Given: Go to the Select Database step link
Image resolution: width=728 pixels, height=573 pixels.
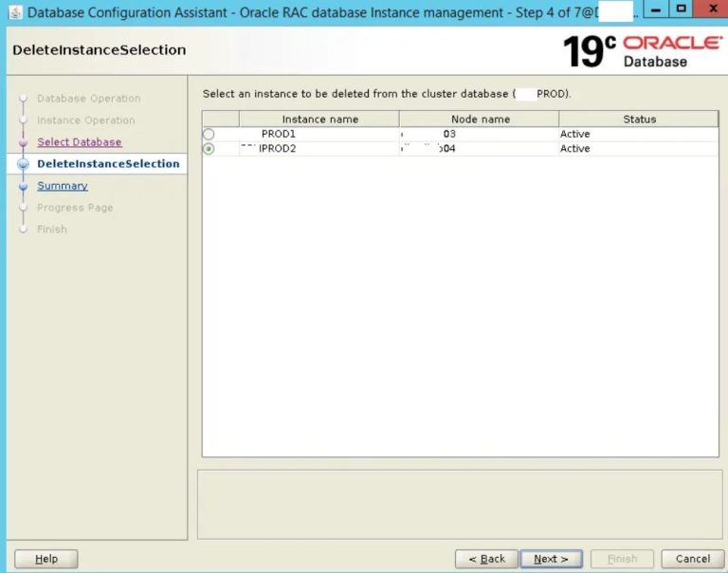Looking at the screenshot, I should pos(80,142).
